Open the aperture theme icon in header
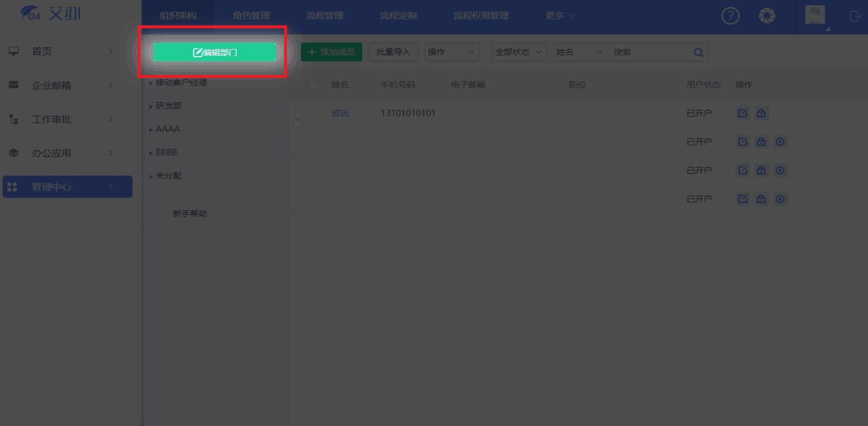Viewport: 868px width, 426px height. point(767,16)
